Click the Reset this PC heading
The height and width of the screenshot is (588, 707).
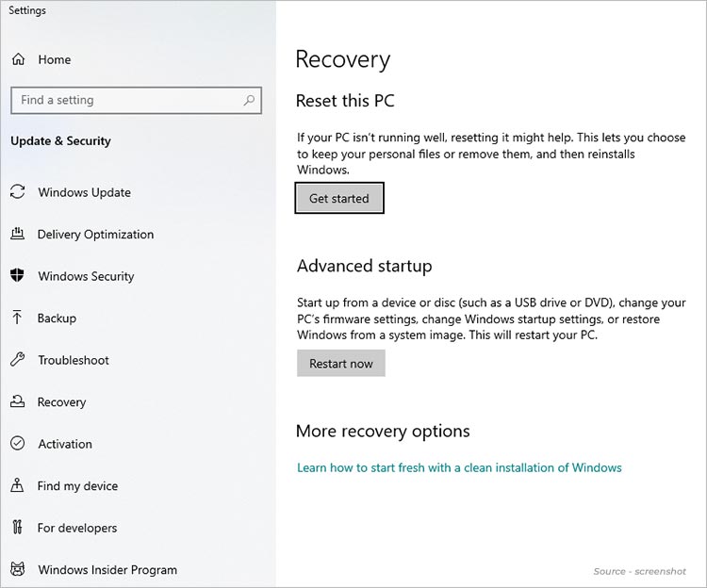(345, 101)
